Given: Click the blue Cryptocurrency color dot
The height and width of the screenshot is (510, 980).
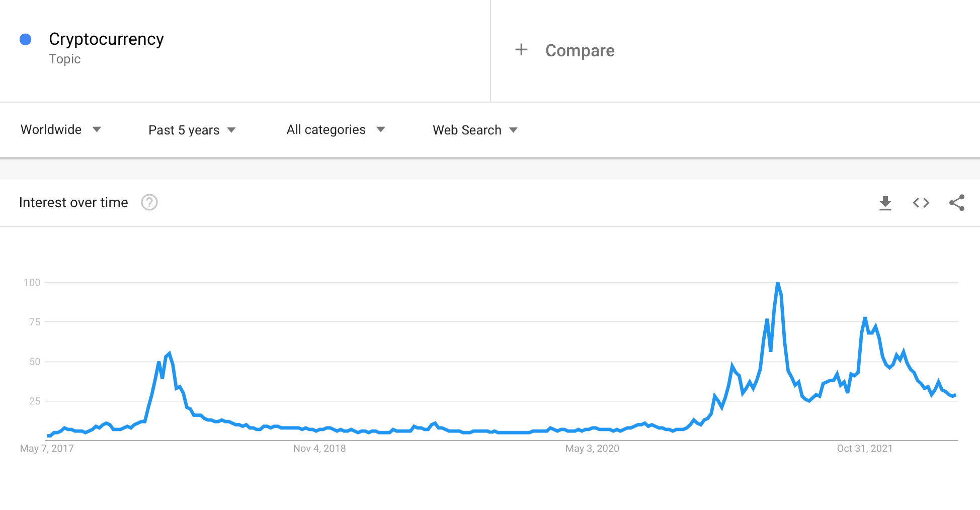Looking at the screenshot, I should tap(26, 39).
